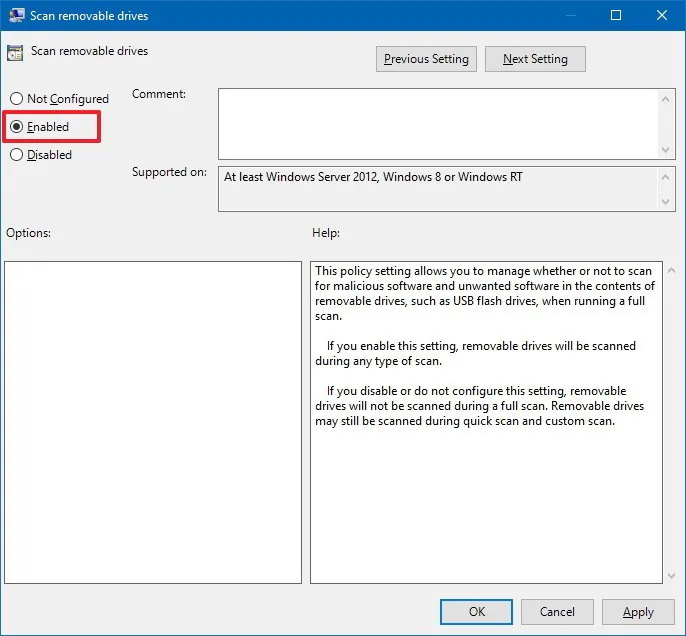The height and width of the screenshot is (636, 686).
Task: Close the Scan removable drives window
Action: [662, 15]
